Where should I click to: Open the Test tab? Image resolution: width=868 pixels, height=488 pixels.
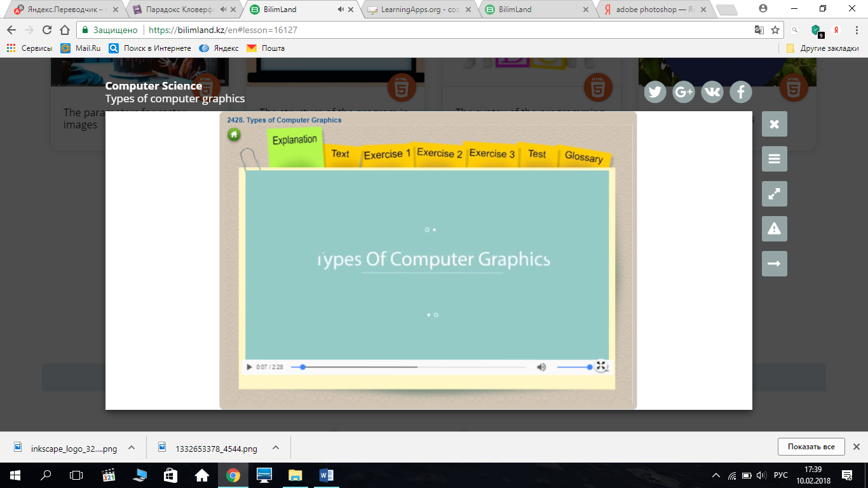coord(537,154)
